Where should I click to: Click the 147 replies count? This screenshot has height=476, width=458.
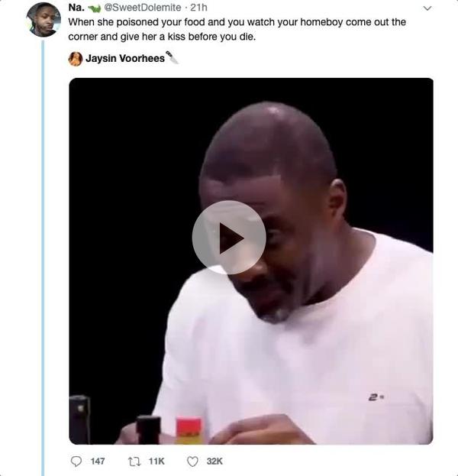[x=97, y=461]
